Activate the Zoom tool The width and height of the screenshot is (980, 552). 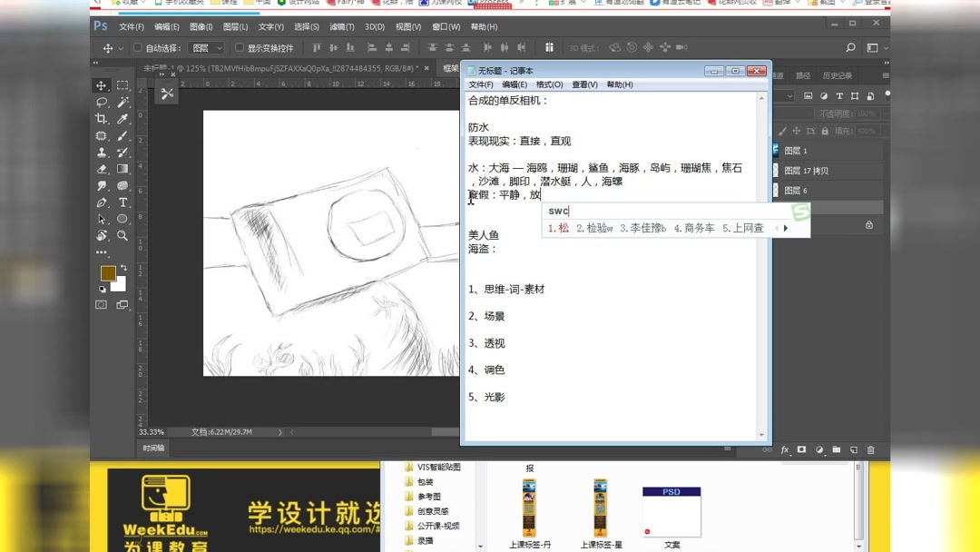click(122, 237)
